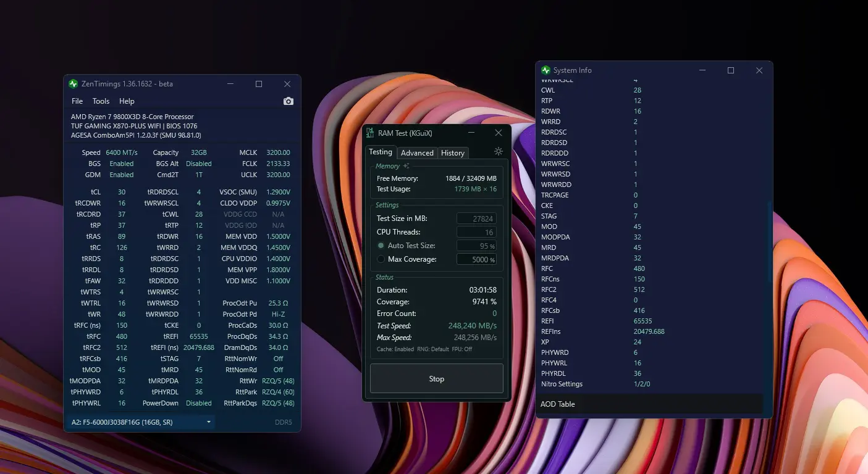The width and height of the screenshot is (868, 474).
Task: Click the Max Speed value "248,256 MB/s"
Action: (x=475, y=338)
